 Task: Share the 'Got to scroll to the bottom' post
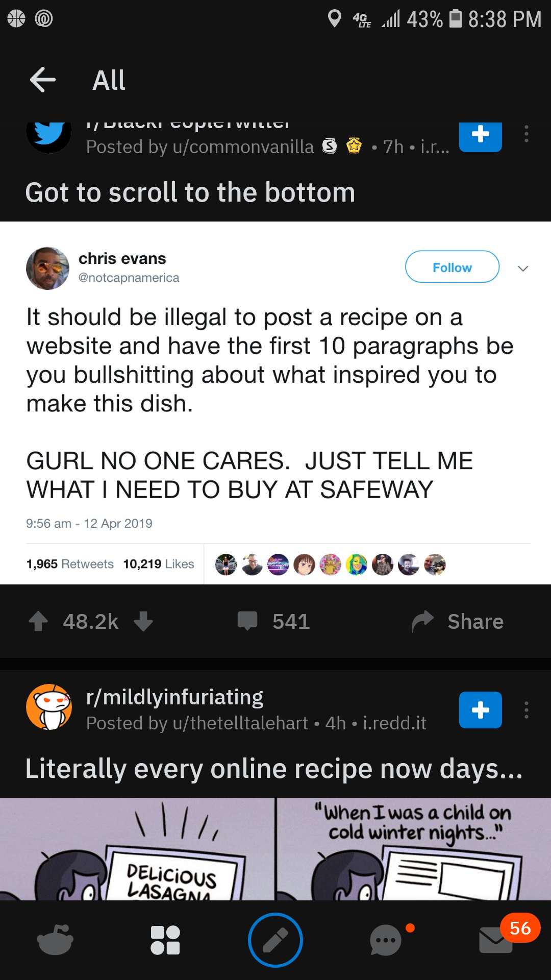tap(458, 622)
